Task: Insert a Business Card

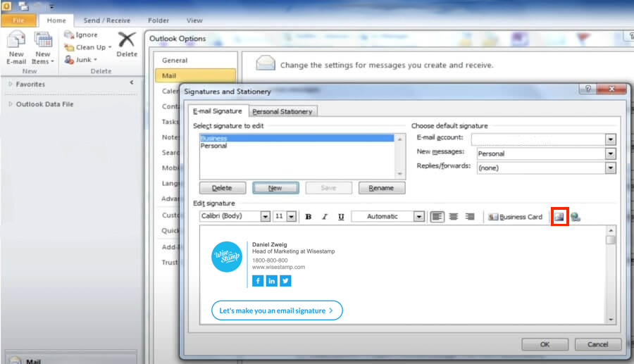Action: click(515, 217)
